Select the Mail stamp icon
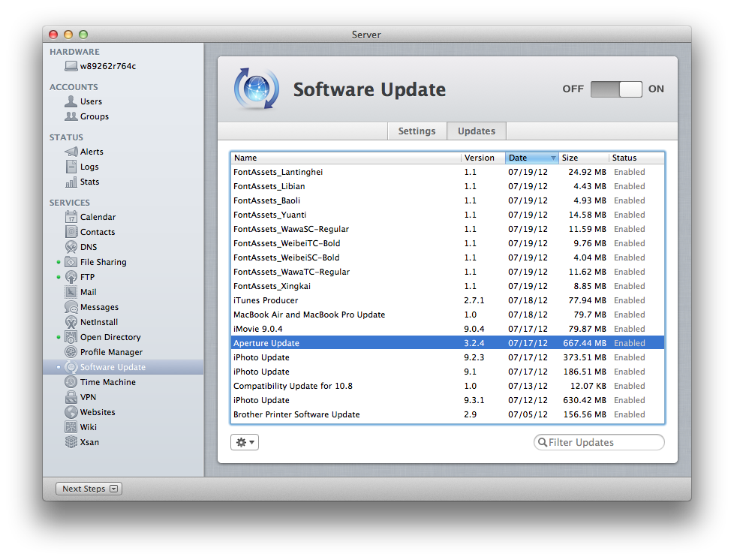 coord(71,292)
